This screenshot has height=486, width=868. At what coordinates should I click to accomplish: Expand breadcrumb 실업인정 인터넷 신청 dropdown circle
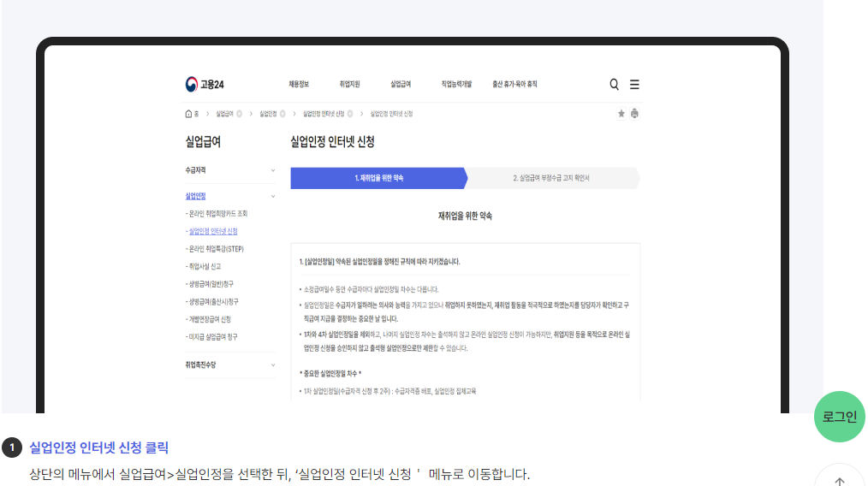pos(350,114)
